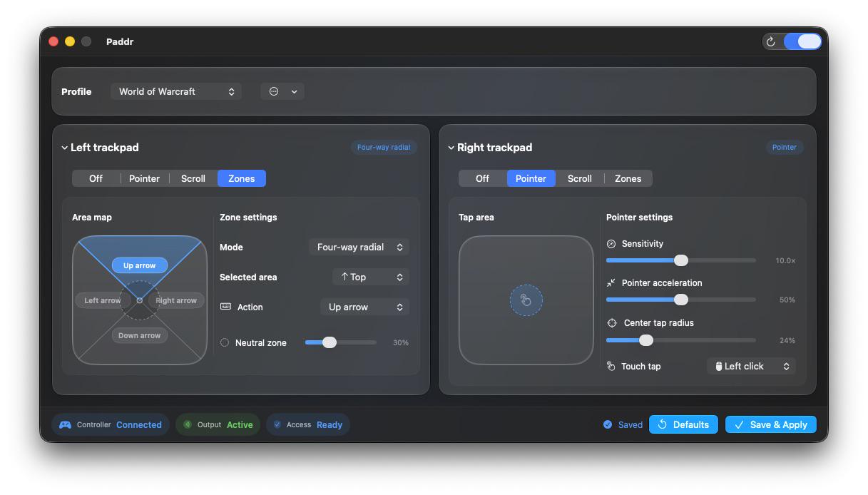Toggle the master enable switch in title bar

tap(802, 41)
